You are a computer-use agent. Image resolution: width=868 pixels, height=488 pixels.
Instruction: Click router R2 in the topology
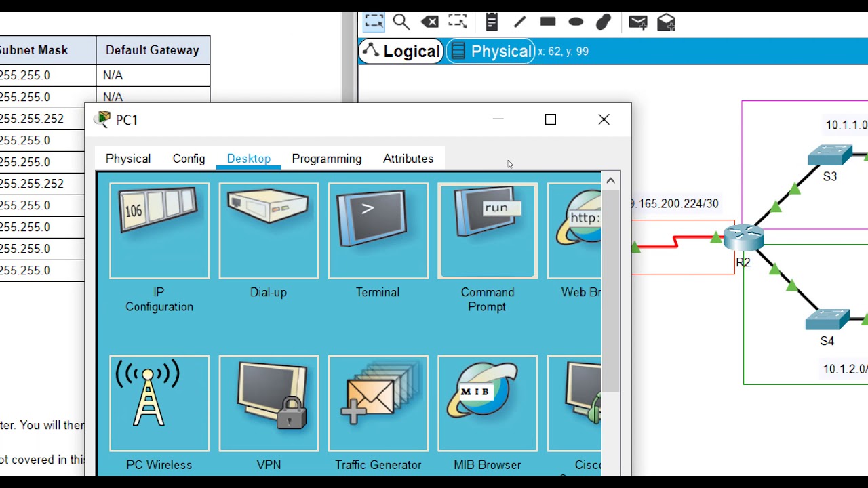[744, 238]
